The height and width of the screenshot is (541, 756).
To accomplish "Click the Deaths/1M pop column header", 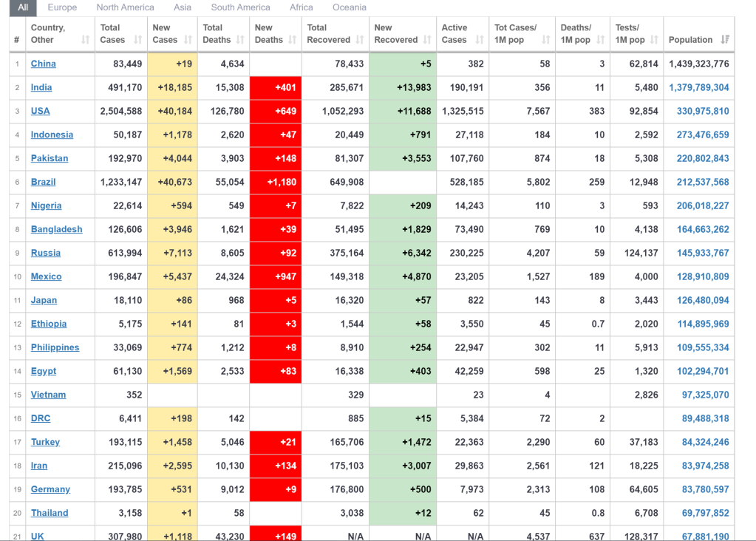I will click(x=581, y=34).
